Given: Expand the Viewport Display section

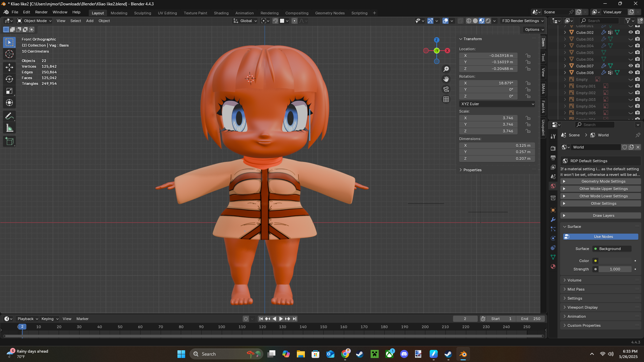Looking at the screenshot, I should point(582,307).
